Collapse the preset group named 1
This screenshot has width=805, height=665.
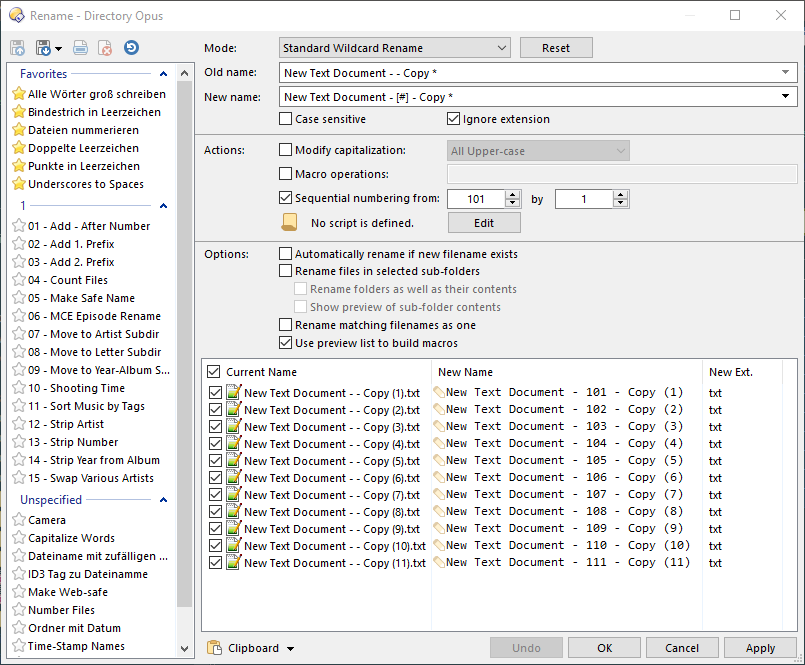pyautogui.click(x=163, y=206)
